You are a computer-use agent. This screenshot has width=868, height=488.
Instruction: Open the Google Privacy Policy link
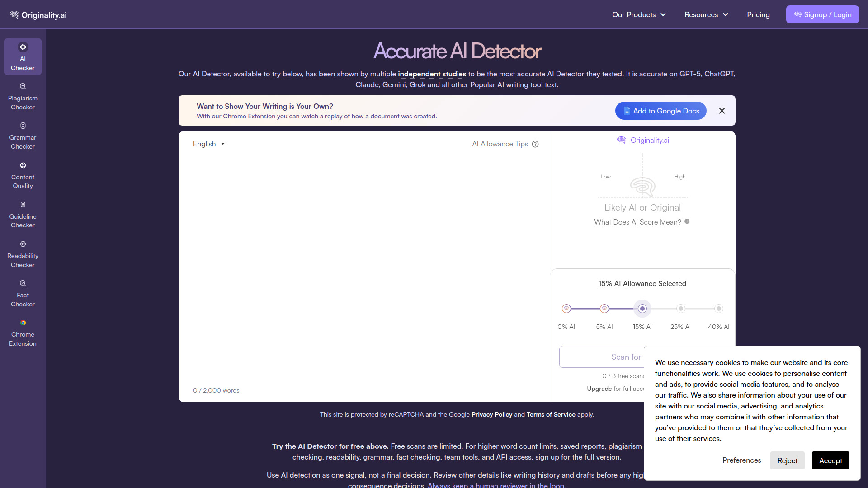pyautogui.click(x=492, y=415)
